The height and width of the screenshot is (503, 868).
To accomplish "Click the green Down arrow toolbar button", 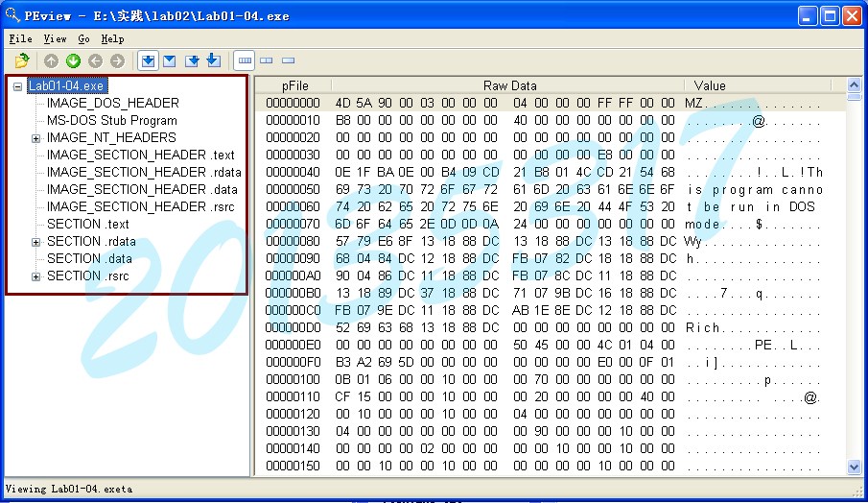I will click(73, 60).
